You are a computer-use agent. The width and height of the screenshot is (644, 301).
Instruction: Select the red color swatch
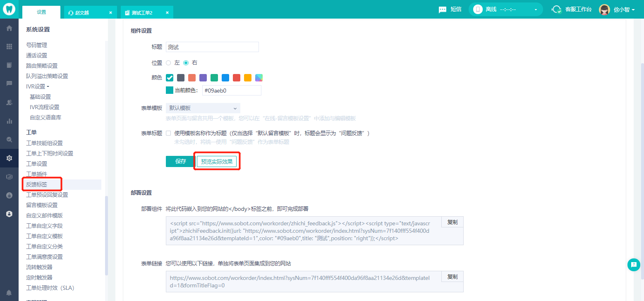237,78
